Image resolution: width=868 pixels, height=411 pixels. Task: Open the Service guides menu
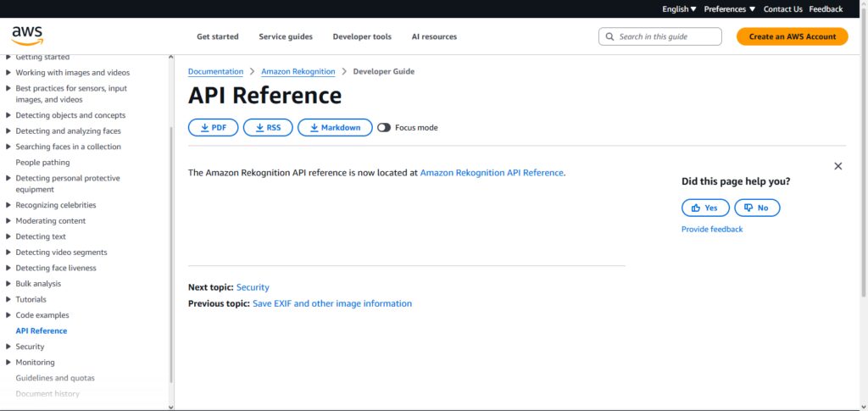pos(286,36)
